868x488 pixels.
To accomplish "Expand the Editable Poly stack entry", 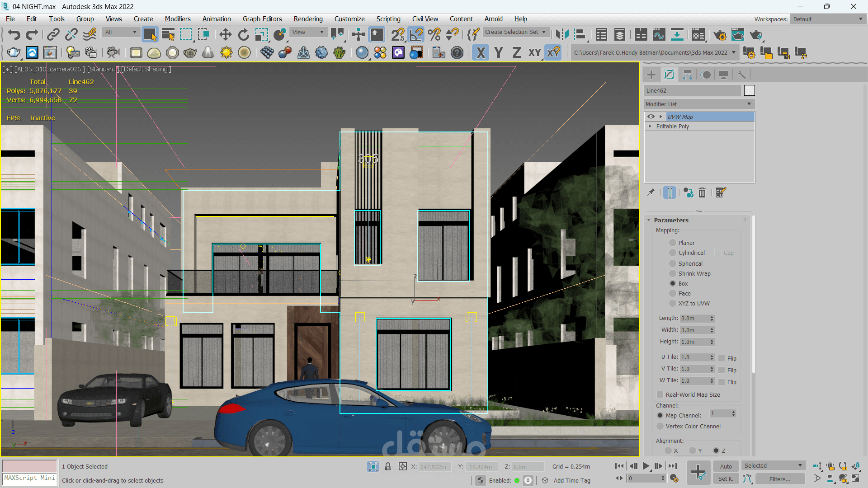I will point(650,126).
